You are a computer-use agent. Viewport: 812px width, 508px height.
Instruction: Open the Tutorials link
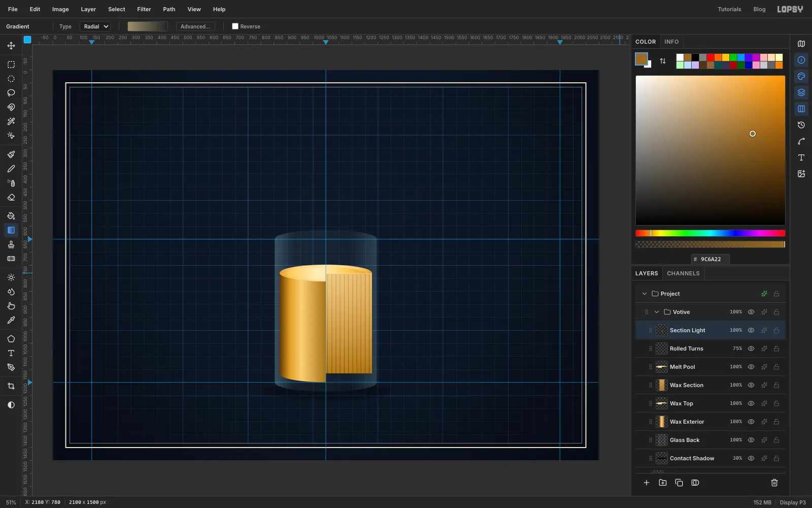pyautogui.click(x=729, y=9)
